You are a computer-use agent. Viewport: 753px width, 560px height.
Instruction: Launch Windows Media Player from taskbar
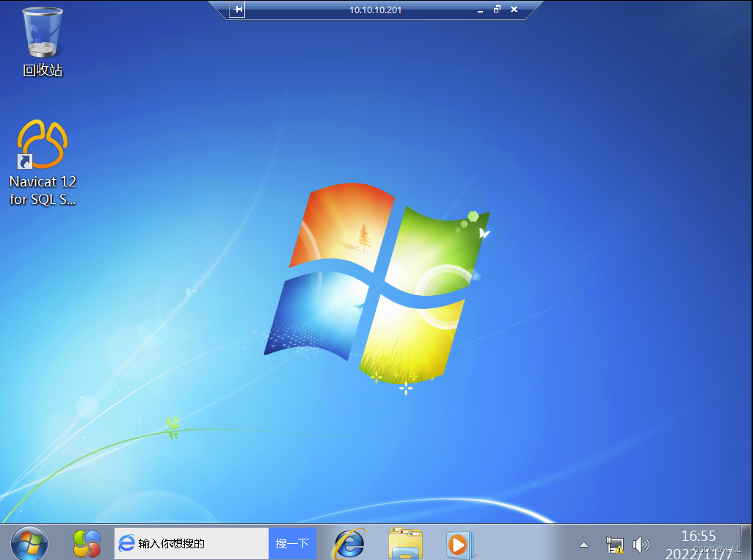459,545
